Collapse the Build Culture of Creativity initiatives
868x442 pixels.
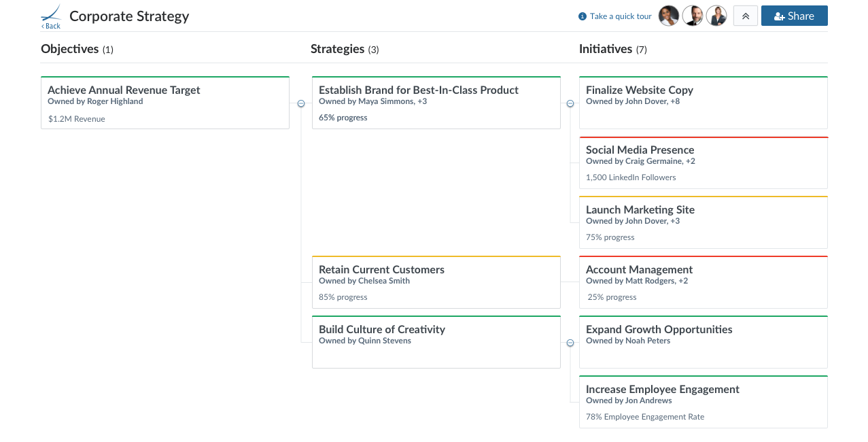point(570,343)
